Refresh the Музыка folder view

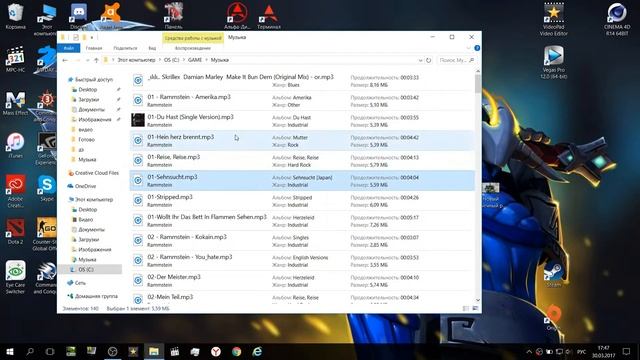pyautogui.click(x=429, y=60)
